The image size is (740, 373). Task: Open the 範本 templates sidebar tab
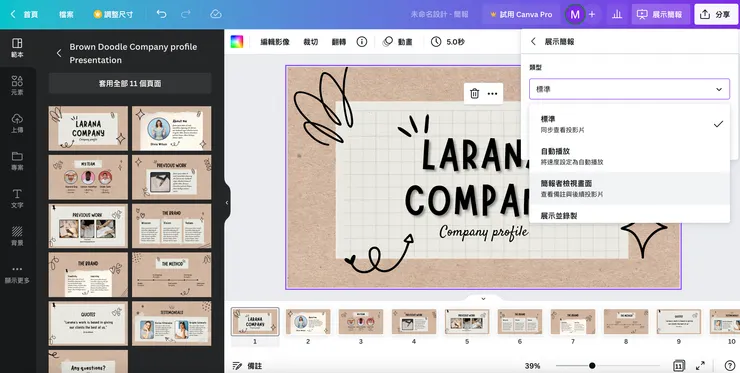17,48
